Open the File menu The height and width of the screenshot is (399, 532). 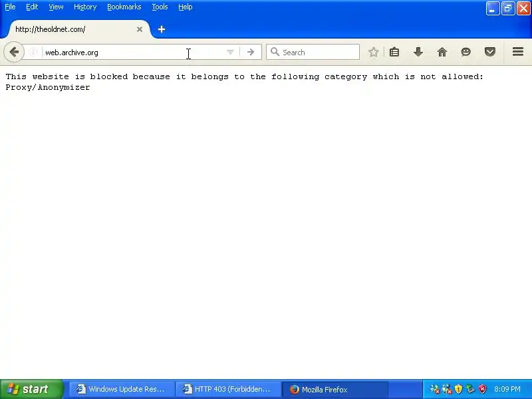point(10,7)
